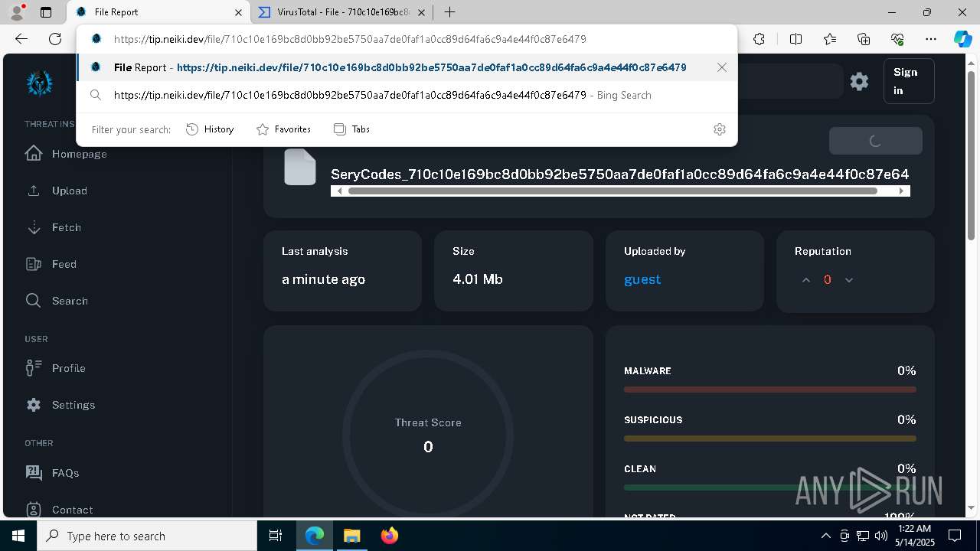Open Task View on taskbar
Viewport: 980px width, 551px height.
pyautogui.click(x=276, y=536)
